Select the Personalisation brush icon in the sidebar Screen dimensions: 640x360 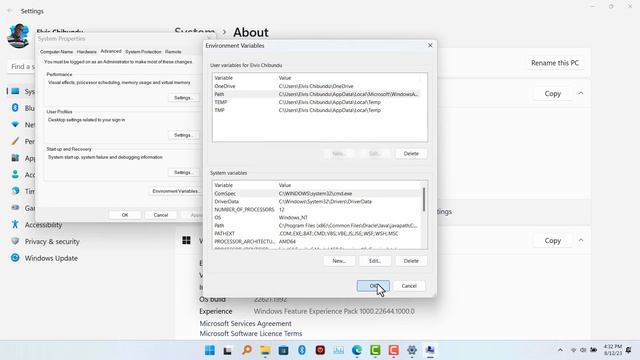[15, 141]
